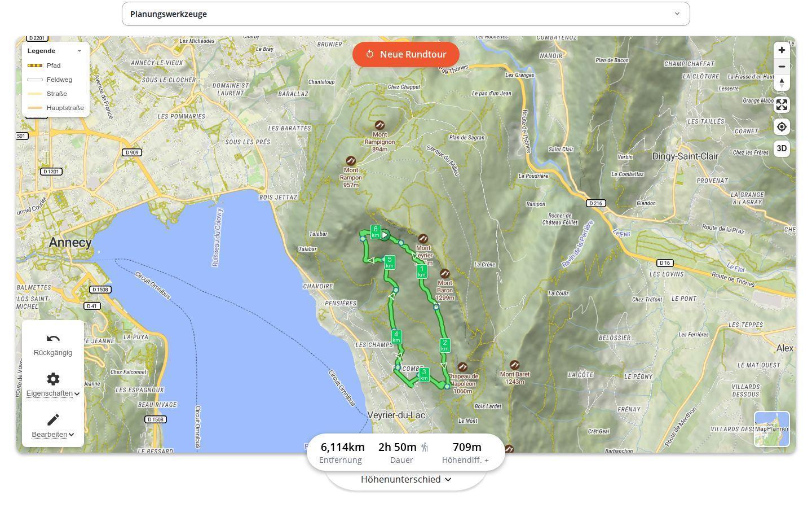
Task: Zoom out with the minus button
Action: (782, 67)
